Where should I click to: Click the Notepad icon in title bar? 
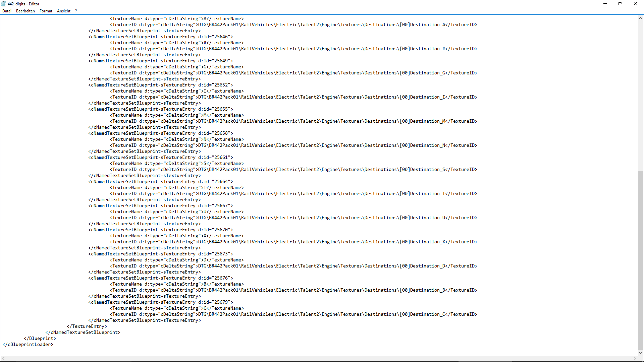point(4,4)
